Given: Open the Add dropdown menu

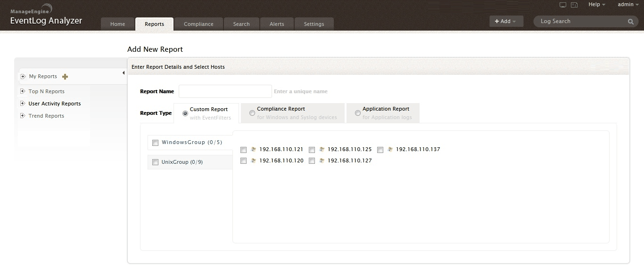Looking at the screenshot, I should coord(506,21).
